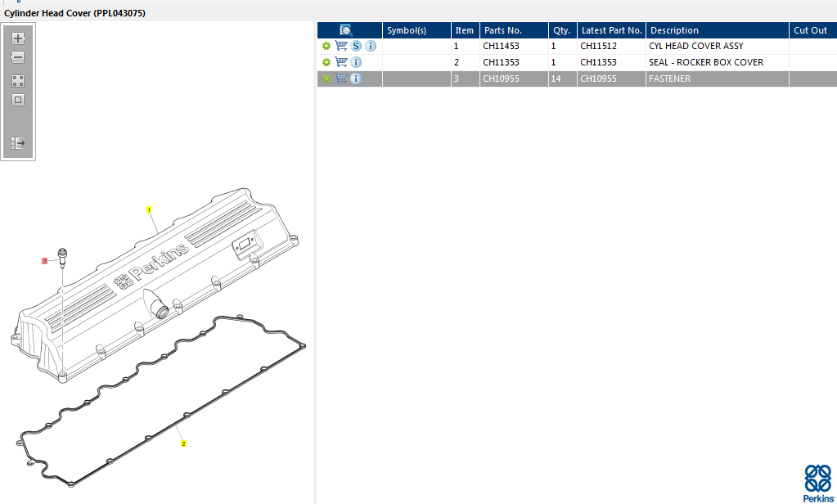Select FASTENER description cell

(x=718, y=79)
